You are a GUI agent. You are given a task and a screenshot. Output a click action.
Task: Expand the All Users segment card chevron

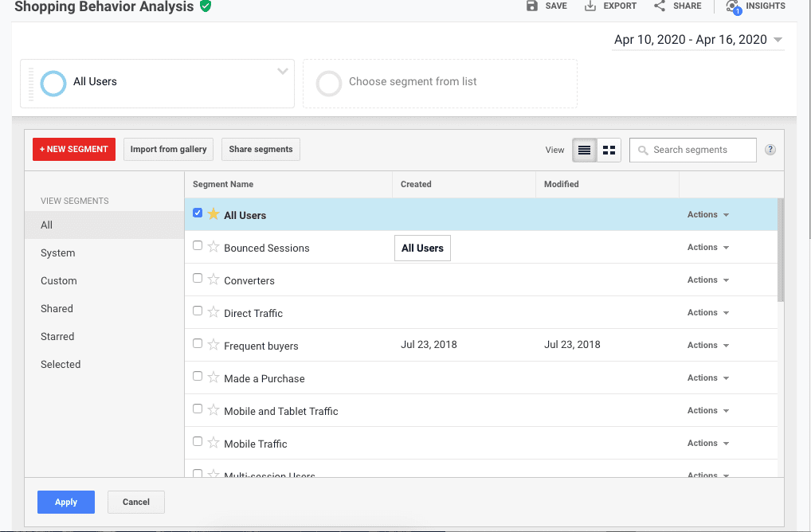click(x=282, y=72)
